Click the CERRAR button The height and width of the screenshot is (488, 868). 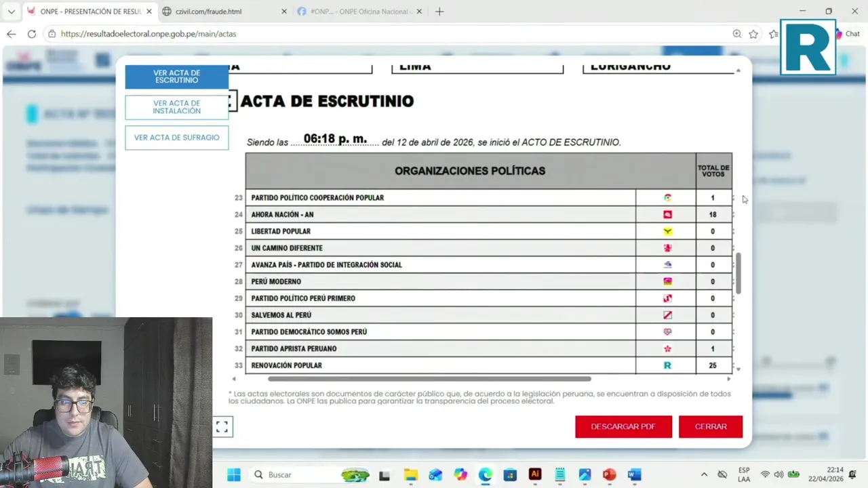pyautogui.click(x=711, y=426)
